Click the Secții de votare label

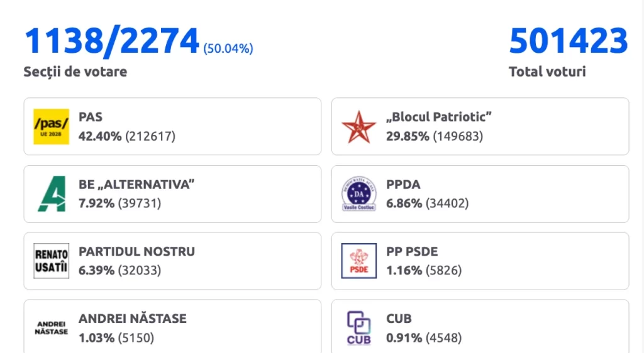tap(75, 72)
